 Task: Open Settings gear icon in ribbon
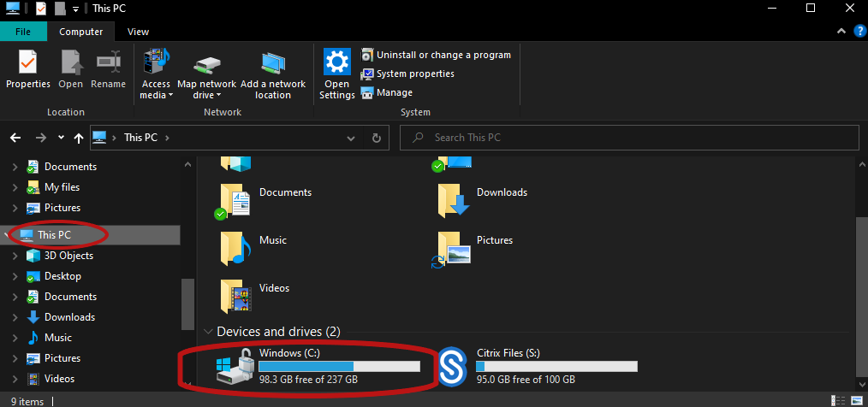(337, 62)
